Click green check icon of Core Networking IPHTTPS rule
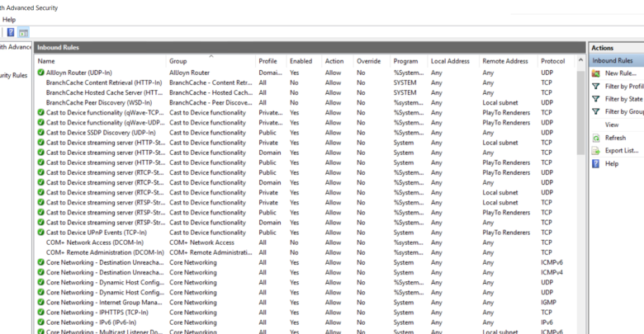Image resolution: width=644 pixels, height=334 pixels. [40, 313]
